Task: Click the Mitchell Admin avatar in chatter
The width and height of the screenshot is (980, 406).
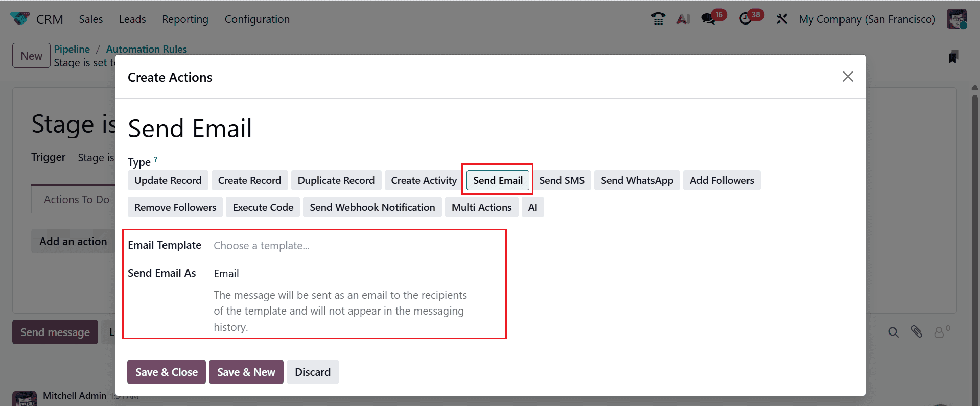Action: [x=25, y=399]
